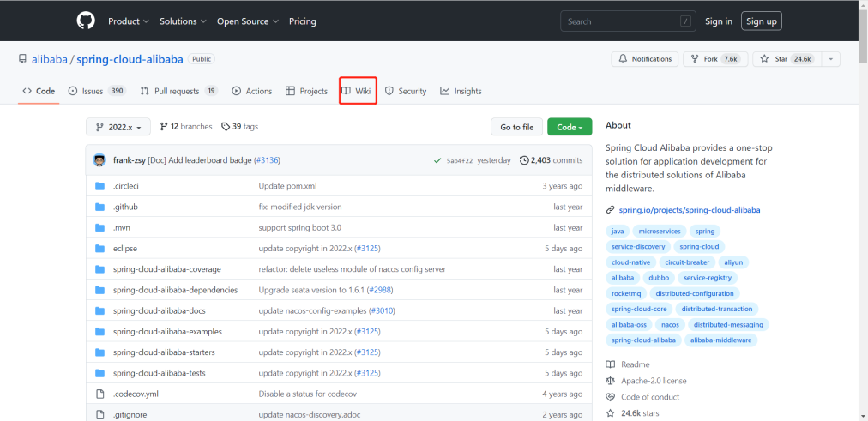The width and height of the screenshot is (868, 421).
Task: Expand the Open Source menu
Action: 247,21
